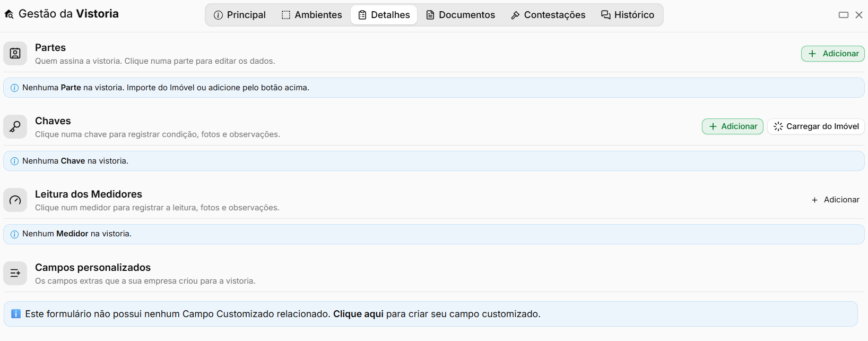The image size is (868, 341).
Task: Click the Leitura dos Medidores heading
Action: tap(89, 194)
